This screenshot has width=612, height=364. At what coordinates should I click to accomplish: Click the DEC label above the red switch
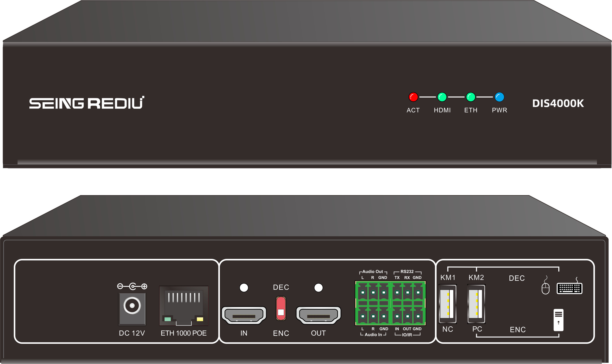click(x=281, y=287)
